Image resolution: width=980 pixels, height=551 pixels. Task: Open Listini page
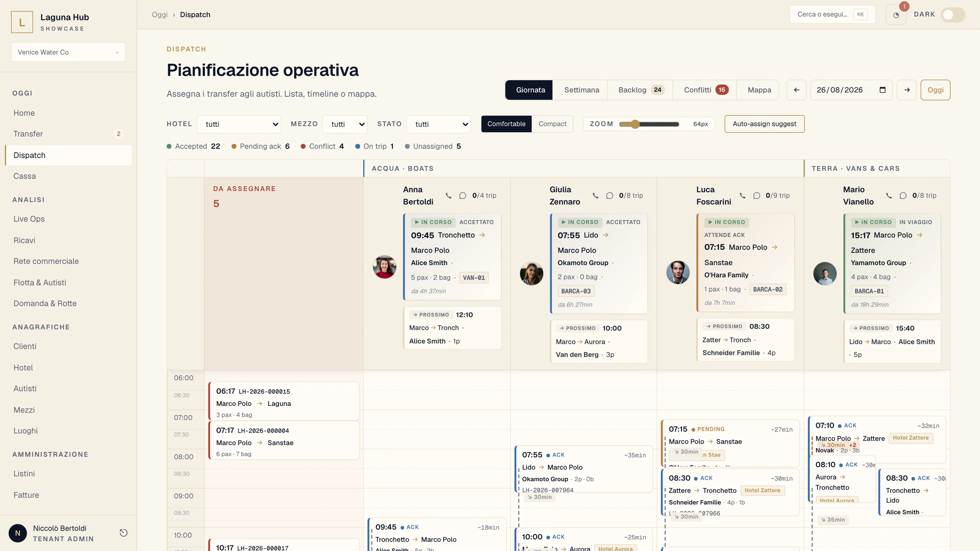pyautogui.click(x=68, y=474)
